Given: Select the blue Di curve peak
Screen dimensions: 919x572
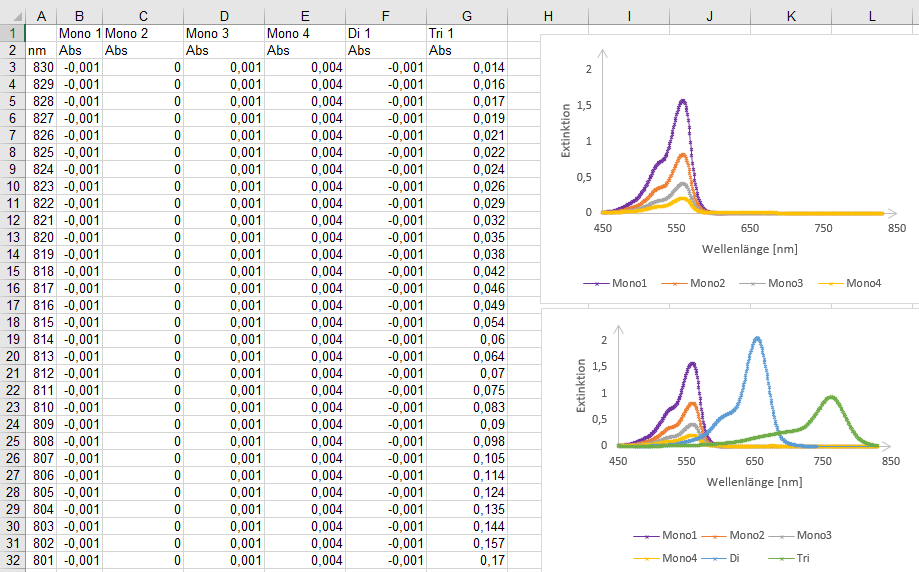Looking at the screenshot, I should click(756, 339).
